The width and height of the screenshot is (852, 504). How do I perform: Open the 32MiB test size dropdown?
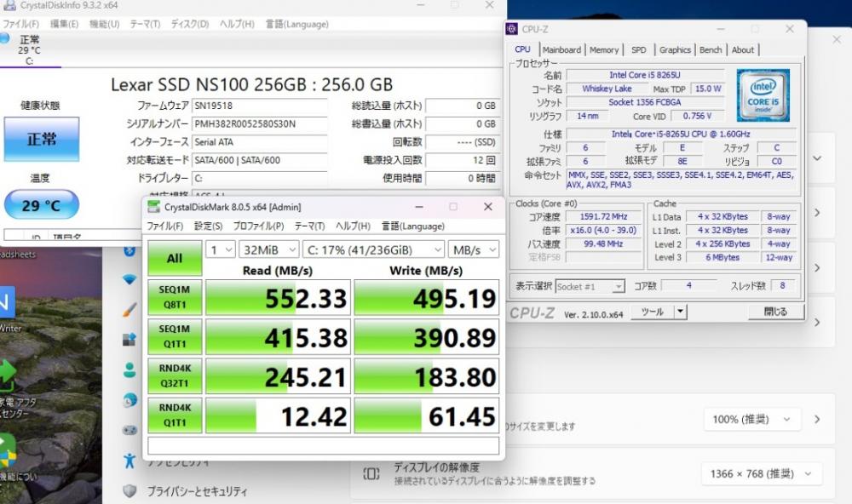click(x=269, y=249)
